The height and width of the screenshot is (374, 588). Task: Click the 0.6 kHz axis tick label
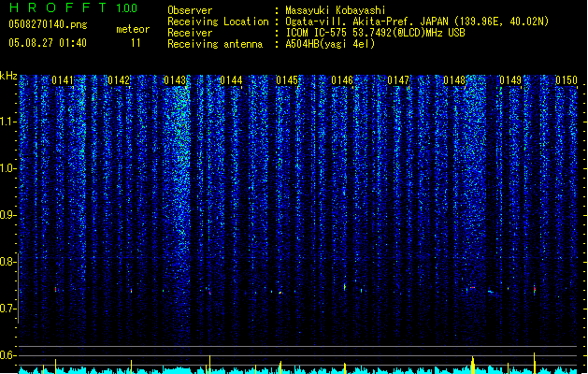pos(7,355)
